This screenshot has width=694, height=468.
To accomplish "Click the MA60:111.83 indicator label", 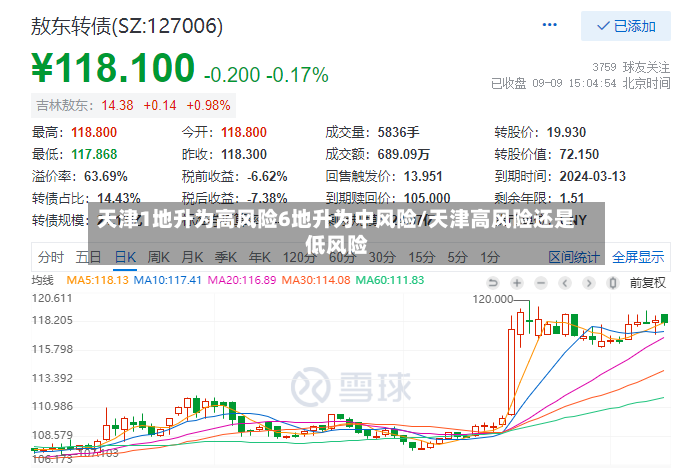I will click(x=390, y=280).
